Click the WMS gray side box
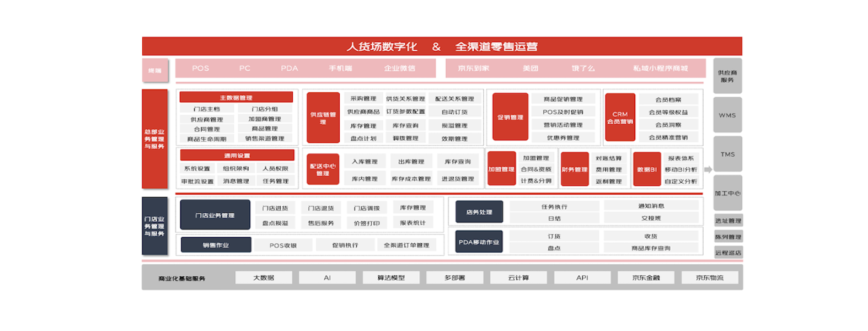868x331 pixels. pos(727,115)
